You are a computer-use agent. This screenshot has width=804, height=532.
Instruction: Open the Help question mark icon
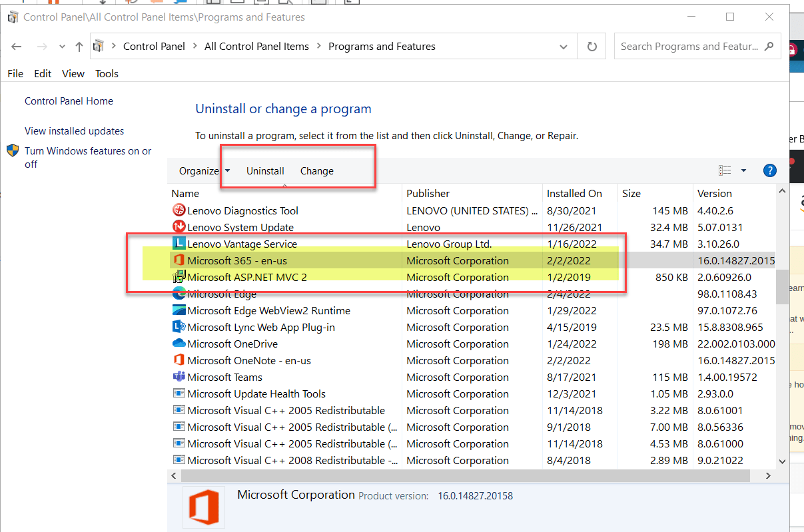[x=769, y=170]
